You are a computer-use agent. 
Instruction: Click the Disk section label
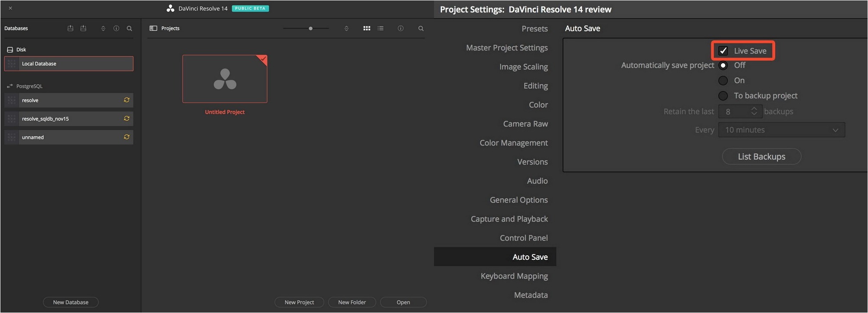[x=21, y=50]
